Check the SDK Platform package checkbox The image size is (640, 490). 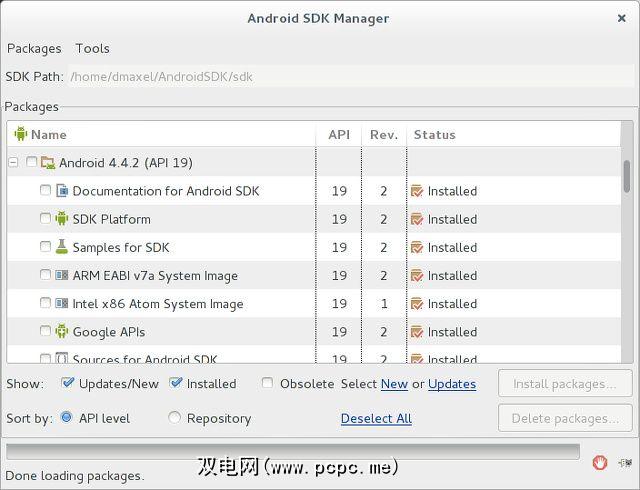(x=45, y=219)
